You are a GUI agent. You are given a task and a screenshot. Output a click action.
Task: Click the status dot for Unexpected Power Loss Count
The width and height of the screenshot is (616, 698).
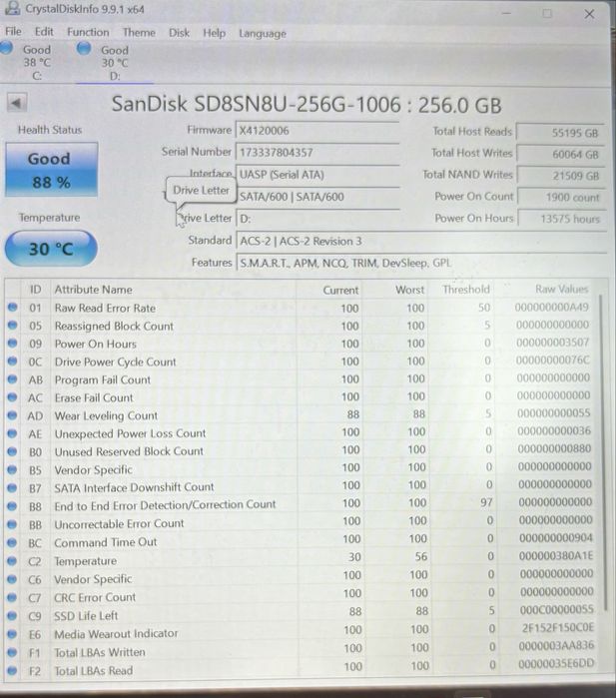12,433
